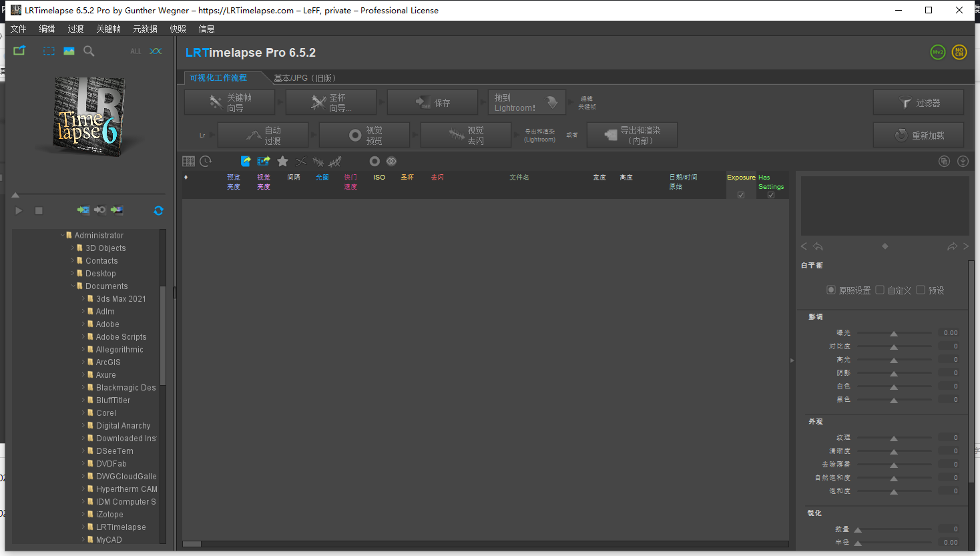Adjust the 曝光 exposure slider

(x=894, y=332)
